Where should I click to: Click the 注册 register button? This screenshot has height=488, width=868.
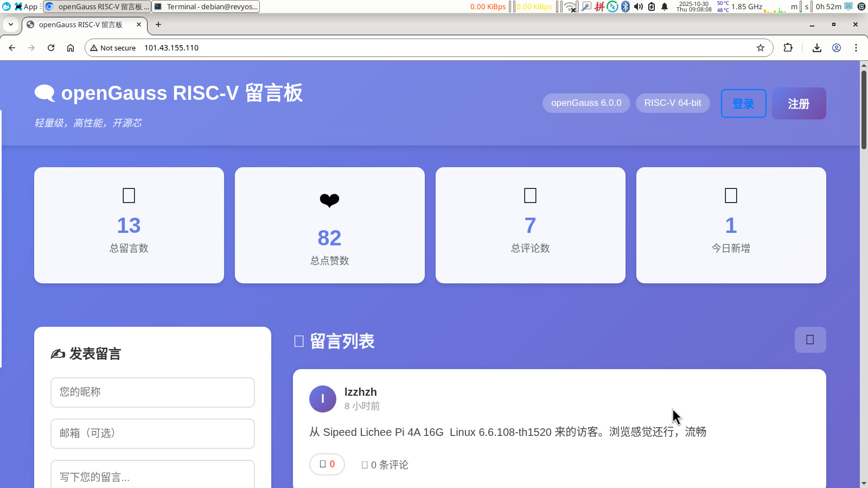pos(799,103)
